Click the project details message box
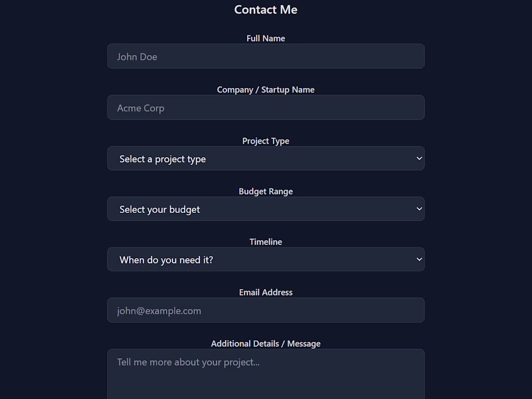Screen dimensions: 532x399 266,372
